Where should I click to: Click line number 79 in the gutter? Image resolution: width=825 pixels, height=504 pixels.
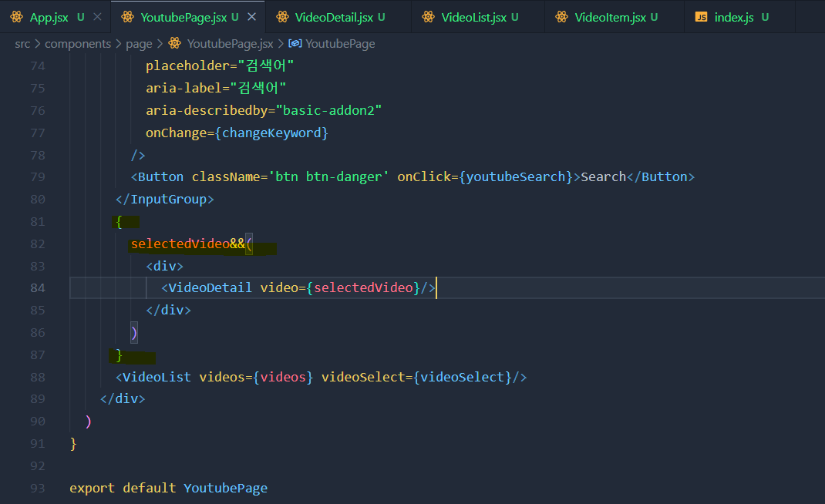38,176
